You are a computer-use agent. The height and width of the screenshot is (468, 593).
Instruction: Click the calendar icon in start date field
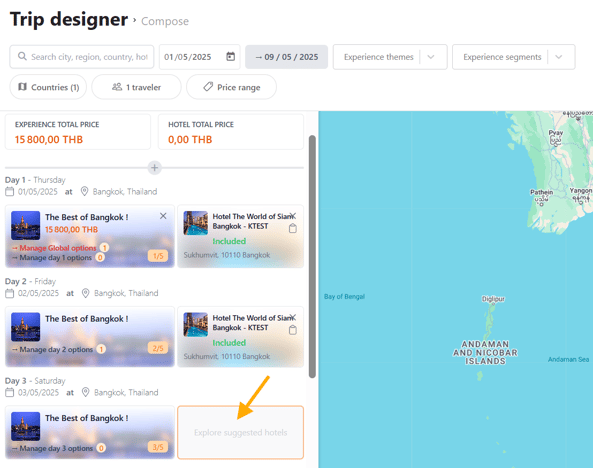tap(230, 57)
